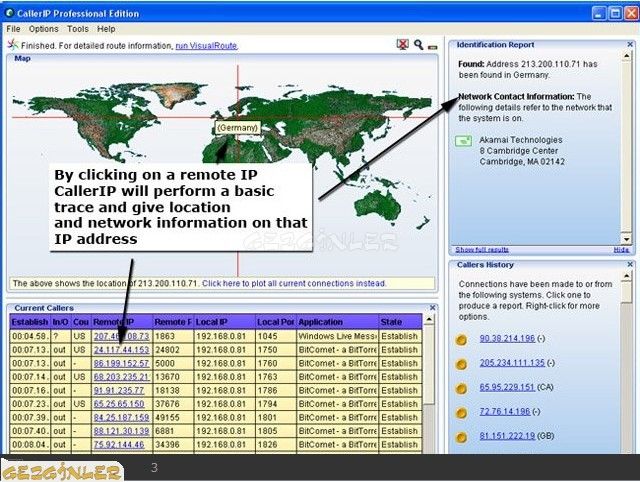Sort by the Local IP column header
The height and width of the screenshot is (482, 640).
coord(224,322)
